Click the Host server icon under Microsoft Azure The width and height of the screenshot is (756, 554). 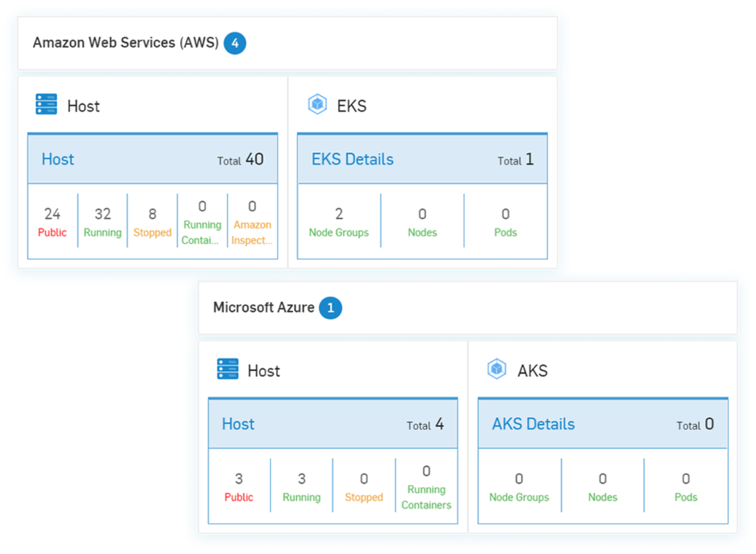coord(227,369)
